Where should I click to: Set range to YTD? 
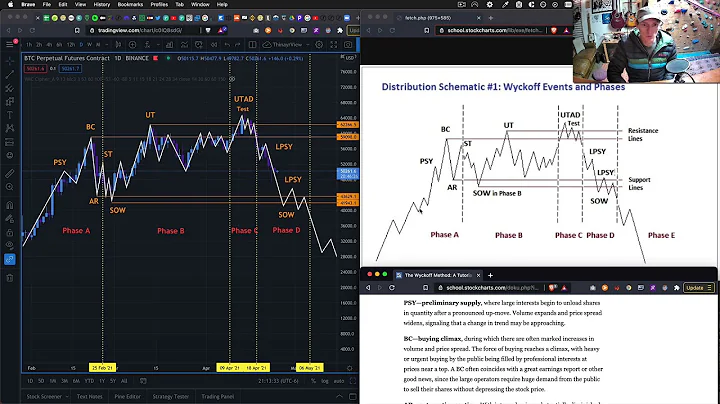click(x=90, y=381)
